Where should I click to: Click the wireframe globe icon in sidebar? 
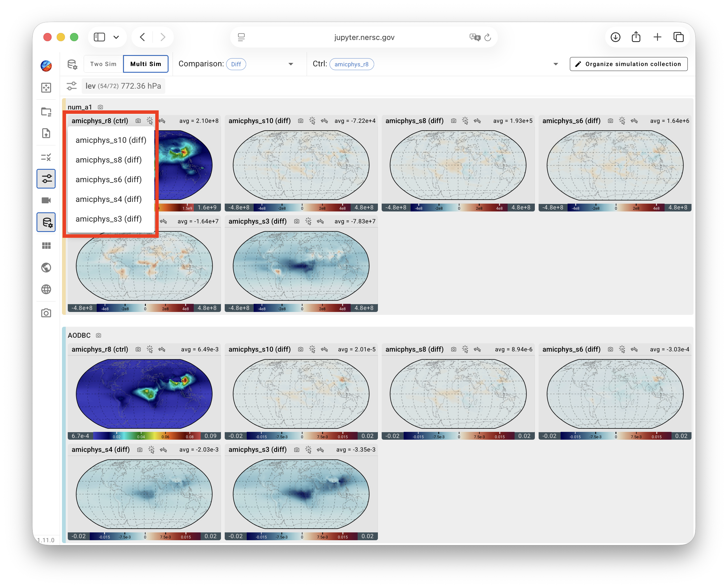click(x=46, y=289)
